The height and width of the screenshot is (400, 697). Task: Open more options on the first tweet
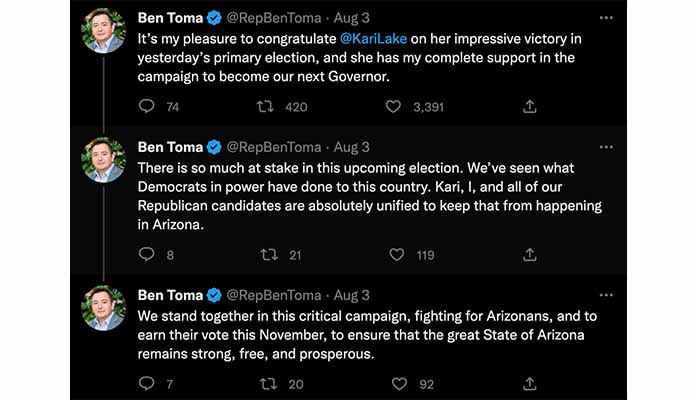(606, 17)
